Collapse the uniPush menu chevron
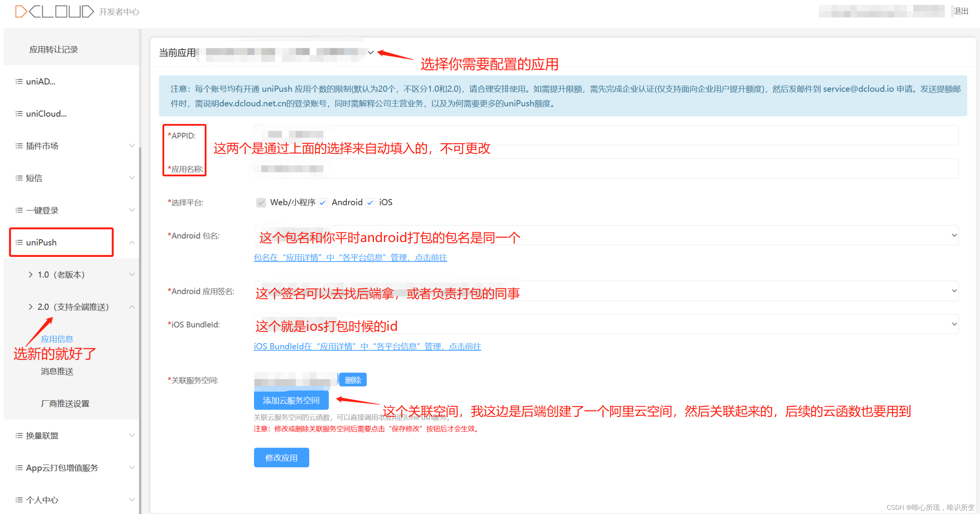The image size is (980, 514). coord(132,243)
